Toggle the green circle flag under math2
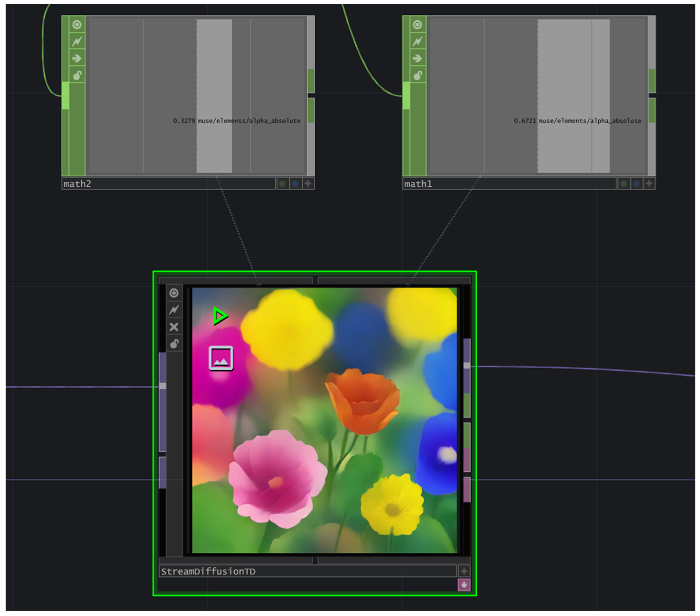This screenshot has width=700, height=616. (282, 184)
